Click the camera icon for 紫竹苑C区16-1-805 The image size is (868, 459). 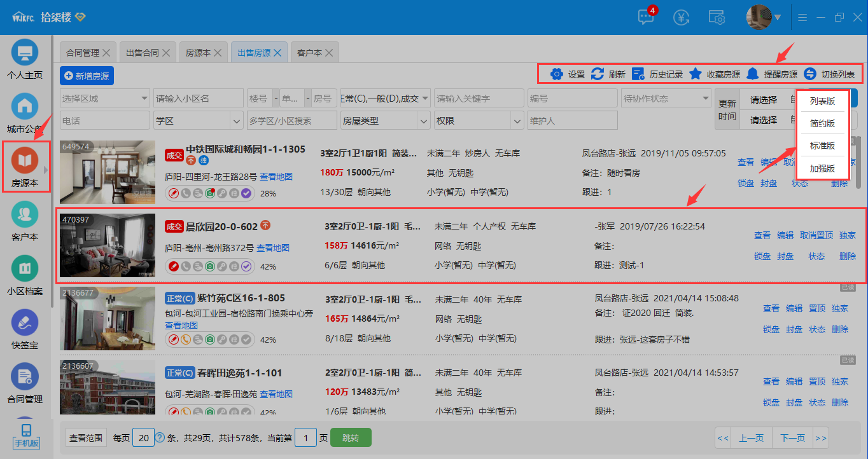tap(210, 339)
